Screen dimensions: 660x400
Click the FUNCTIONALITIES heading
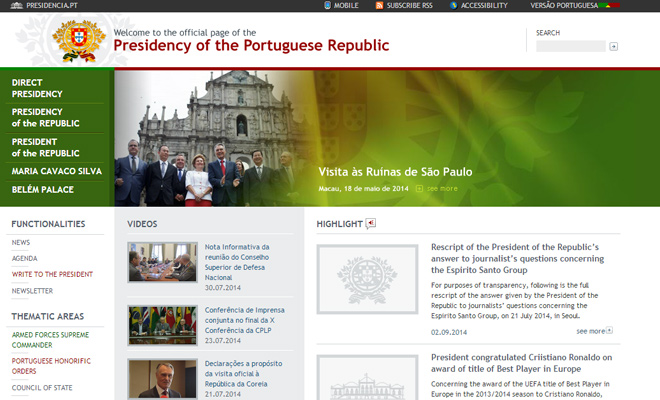48,224
